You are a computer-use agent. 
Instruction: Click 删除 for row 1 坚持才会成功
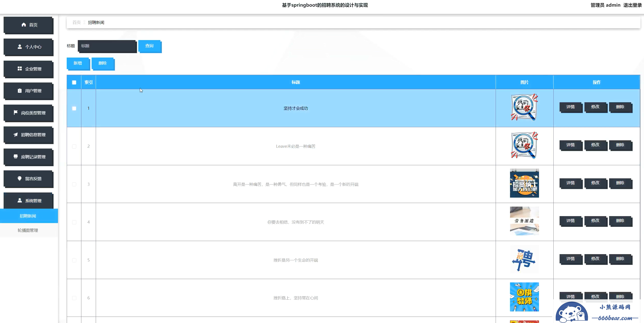tap(620, 107)
